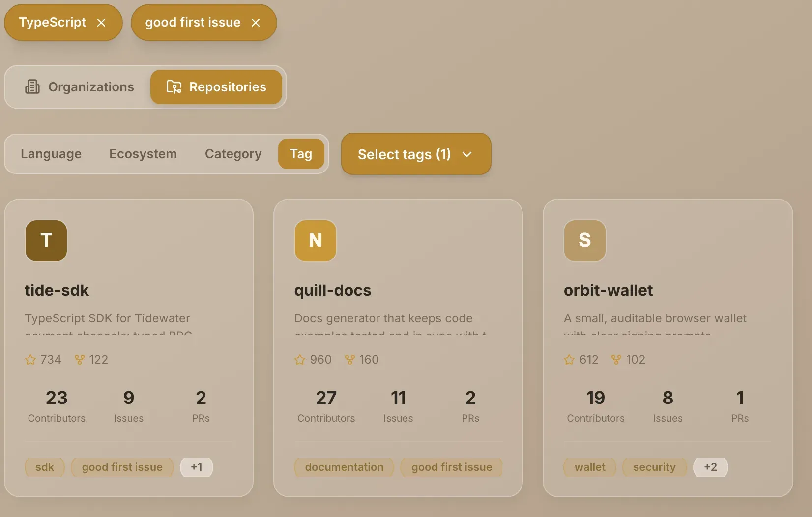Viewport: 812px width, 517px height.
Task: Click the Repositories folder icon
Action: point(174,87)
